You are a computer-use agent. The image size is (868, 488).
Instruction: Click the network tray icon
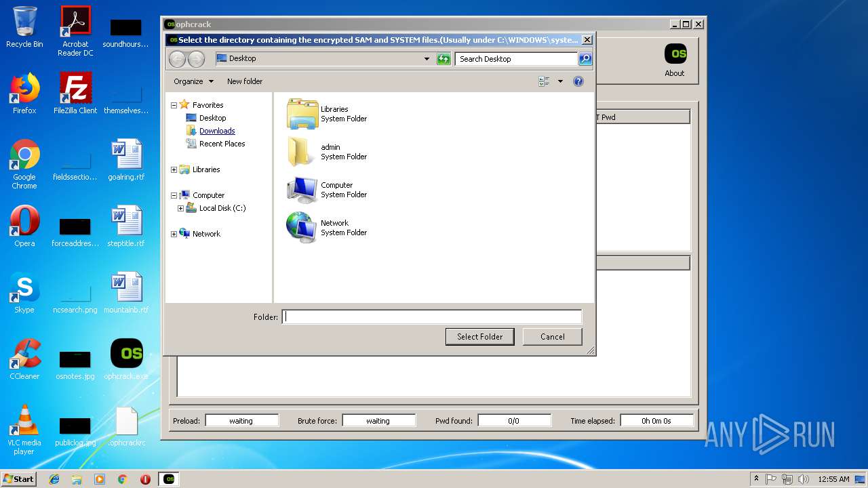787,479
